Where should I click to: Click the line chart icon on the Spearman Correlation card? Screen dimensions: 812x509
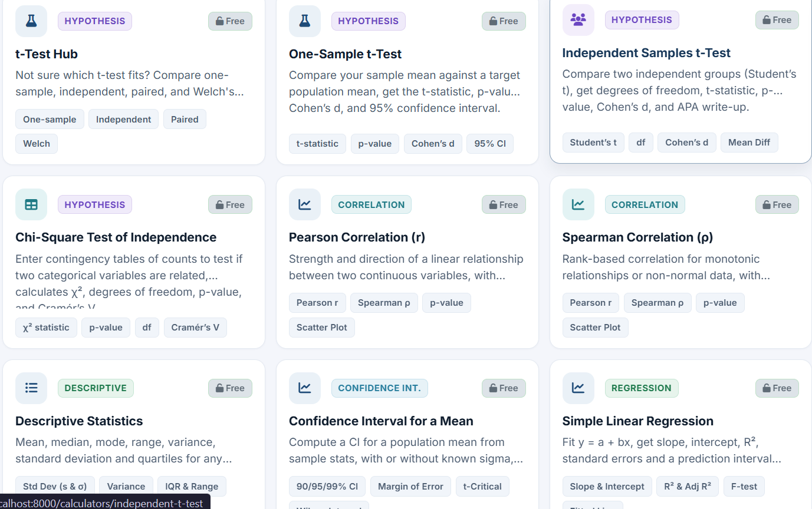[578, 204]
